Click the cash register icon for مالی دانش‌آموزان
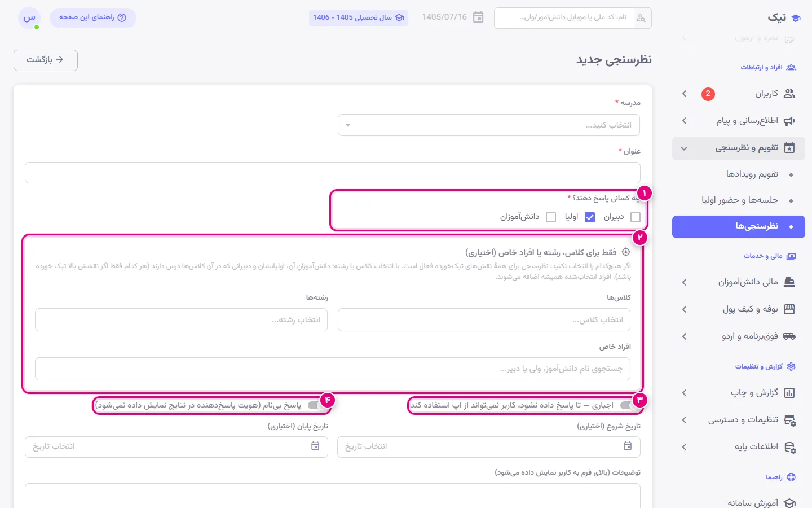Viewport: 812px width, 508px height. 789,282
